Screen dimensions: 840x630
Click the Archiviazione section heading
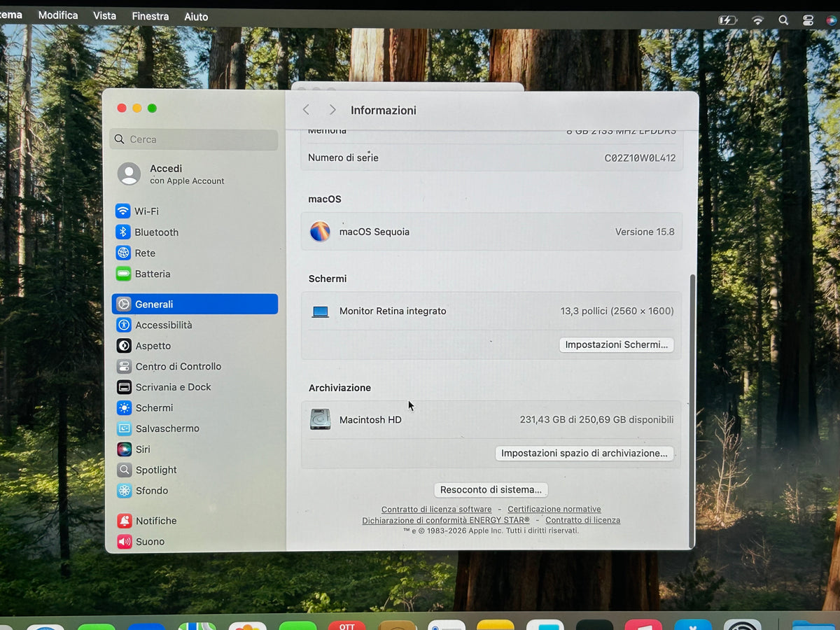pyautogui.click(x=339, y=388)
